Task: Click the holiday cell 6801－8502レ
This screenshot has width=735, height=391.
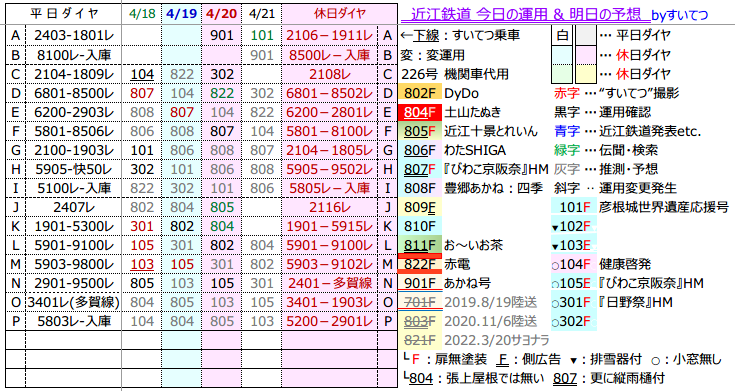Action: [x=330, y=93]
